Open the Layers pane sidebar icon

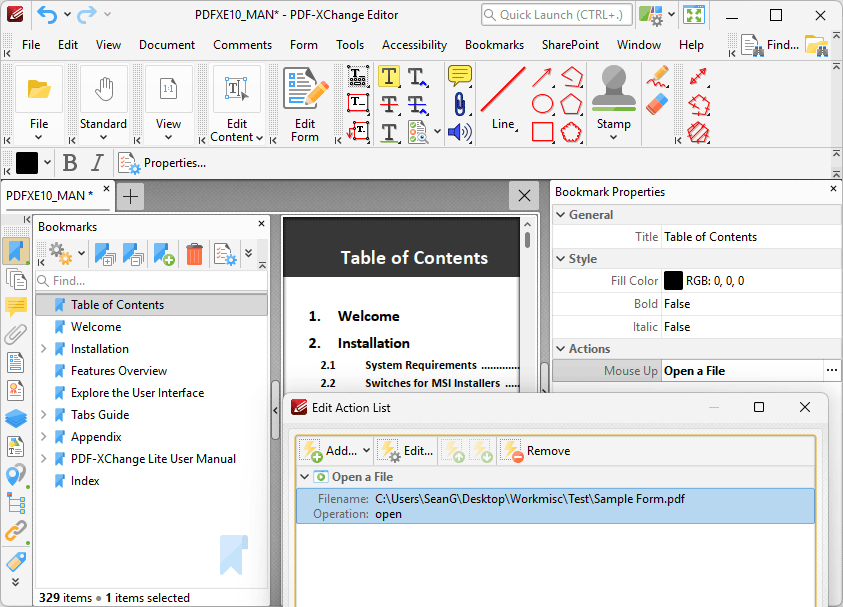(16, 418)
